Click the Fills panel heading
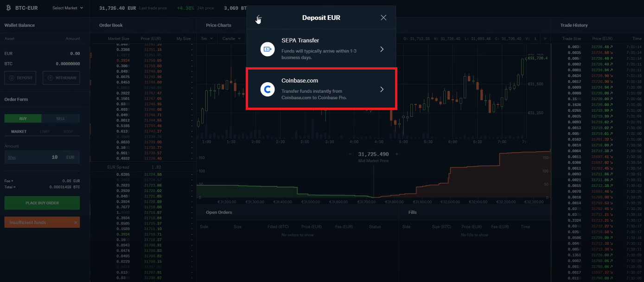644x282 pixels. click(x=413, y=212)
